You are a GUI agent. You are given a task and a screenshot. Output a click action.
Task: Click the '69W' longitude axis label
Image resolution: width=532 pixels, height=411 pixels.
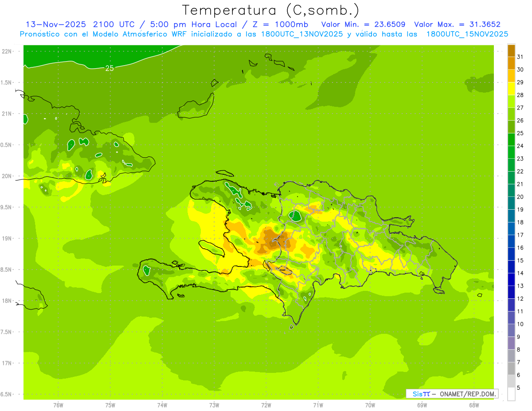coord(422,405)
